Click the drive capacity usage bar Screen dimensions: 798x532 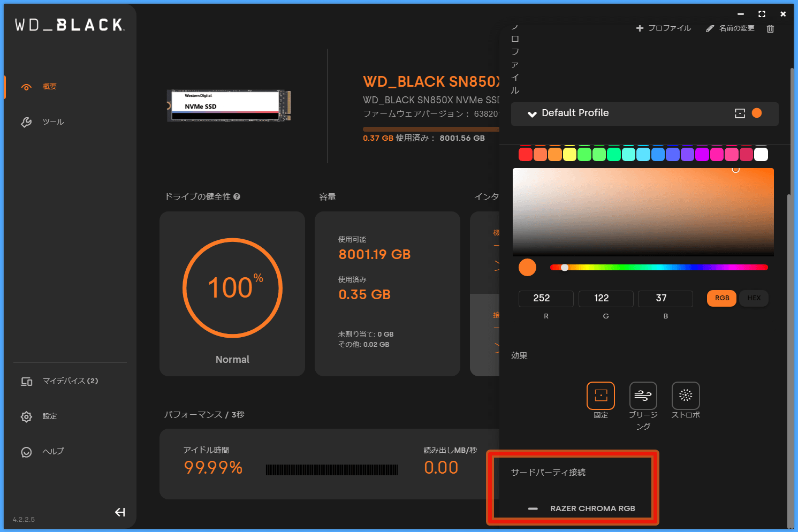tap(431, 129)
